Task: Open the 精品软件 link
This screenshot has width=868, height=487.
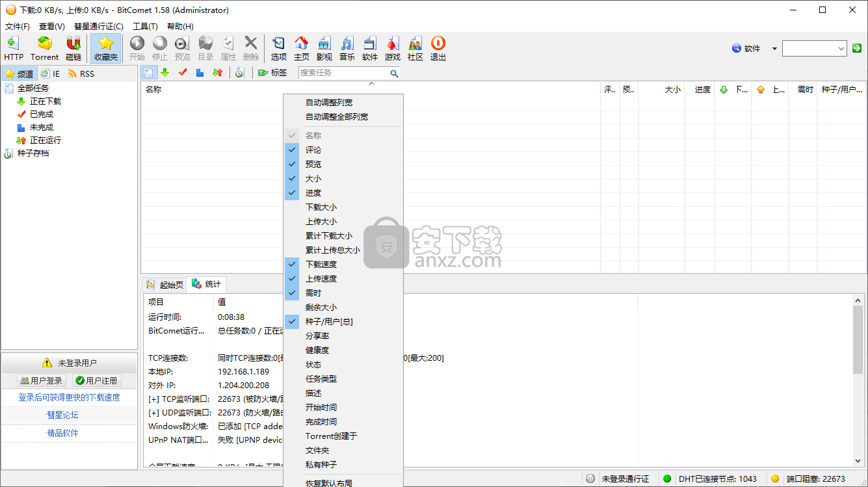Action: tap(62, 433)
